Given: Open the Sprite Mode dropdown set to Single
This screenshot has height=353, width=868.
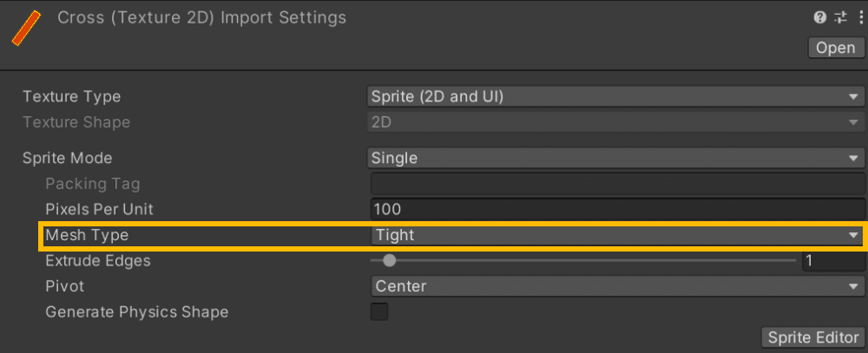Looking at the screenshot, I should 615,158.
